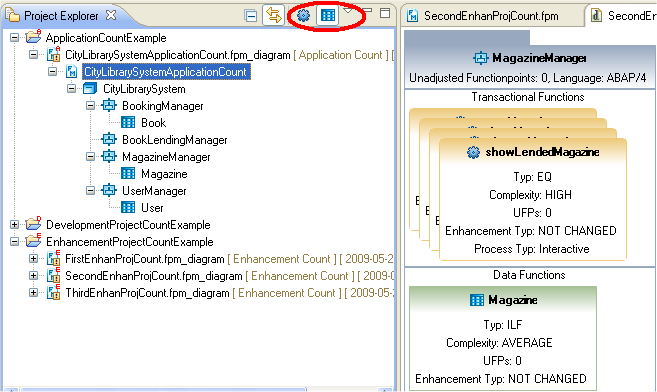Select the showLendedMagazine function card title
657x392 pixels.
(542, 152)
